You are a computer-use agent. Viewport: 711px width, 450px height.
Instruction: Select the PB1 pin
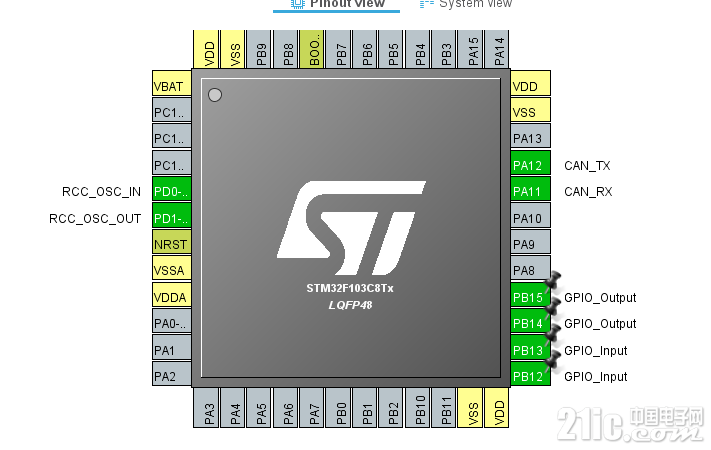click(x=365, y=407)
